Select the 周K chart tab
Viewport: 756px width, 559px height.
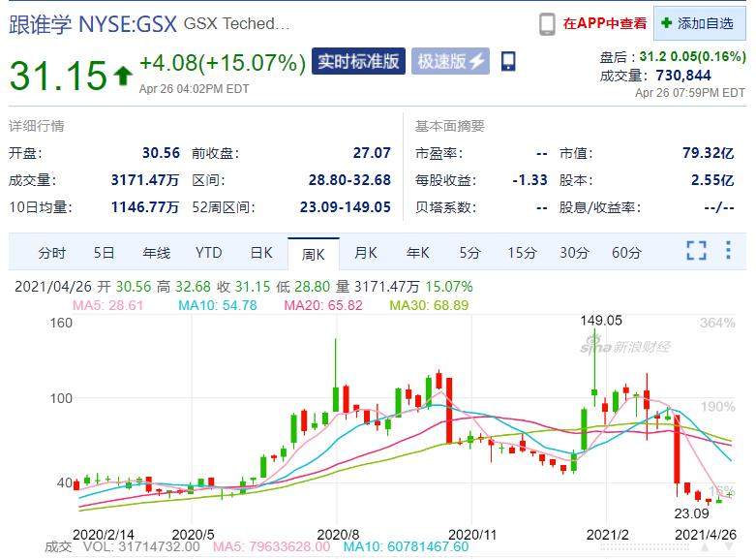click(314, 254)
